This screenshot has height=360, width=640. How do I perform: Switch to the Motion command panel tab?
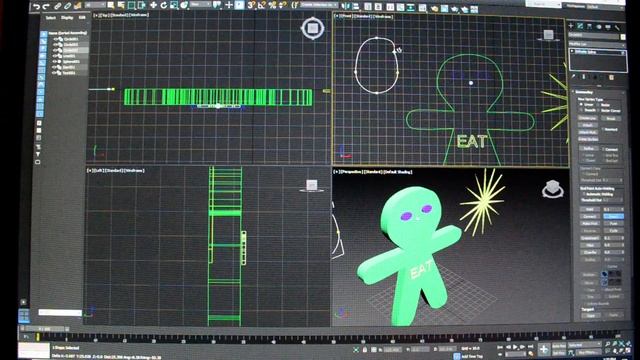tap(599, 27)
